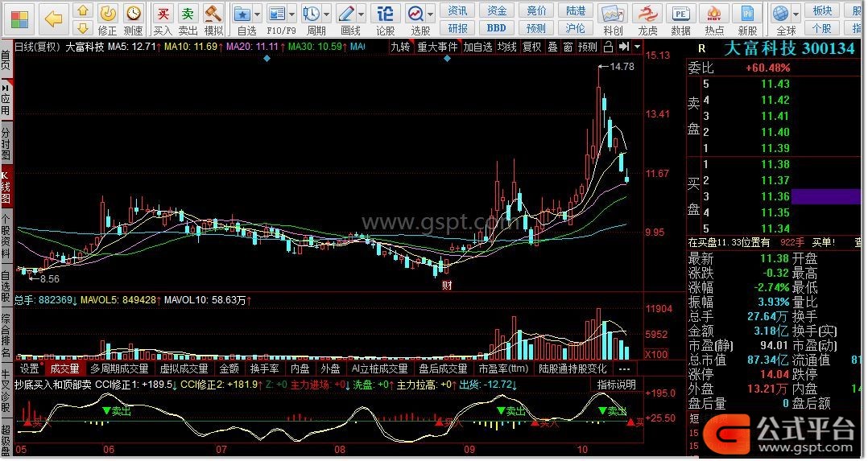Toggle 九转 indicator
The height and width of the screenshot is (461, 868).
(400, 47)
